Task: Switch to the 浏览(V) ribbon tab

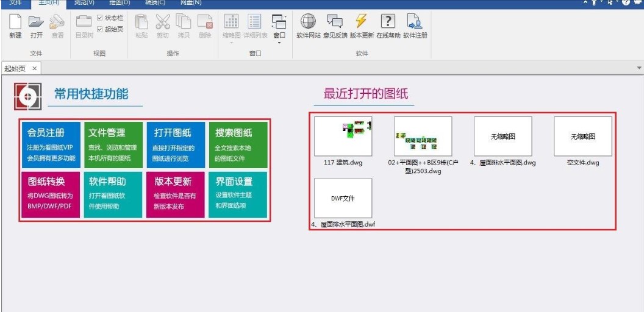Action: point(84,3)
